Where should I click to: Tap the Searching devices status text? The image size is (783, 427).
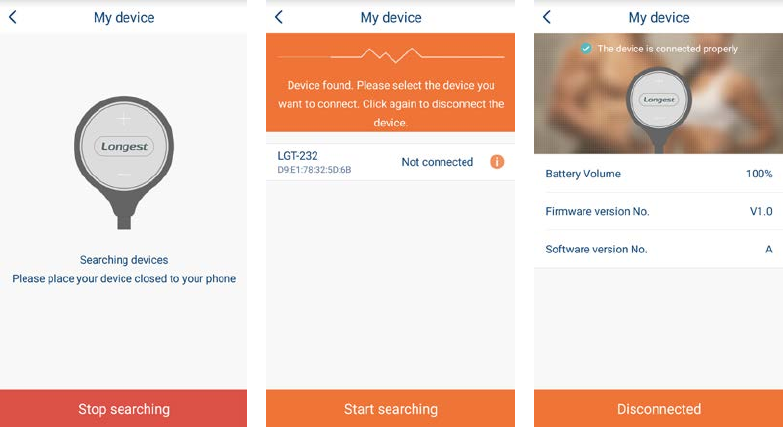[x=124, y=260]
